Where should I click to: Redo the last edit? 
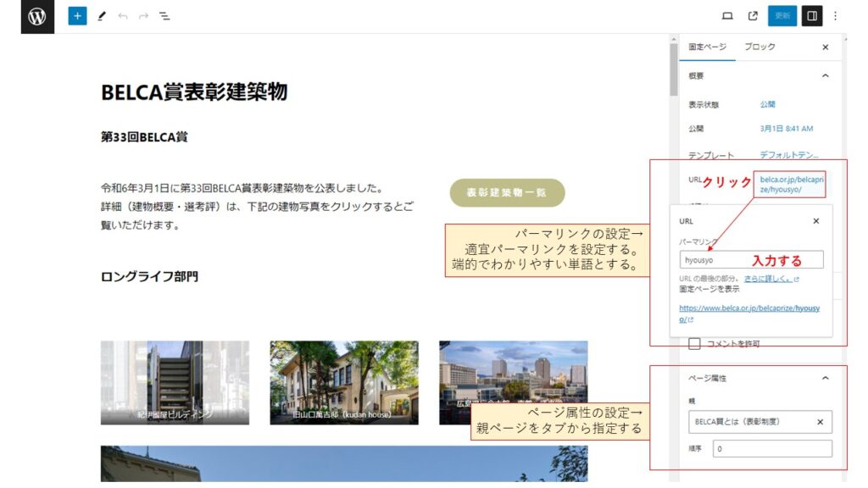(143, 16)
